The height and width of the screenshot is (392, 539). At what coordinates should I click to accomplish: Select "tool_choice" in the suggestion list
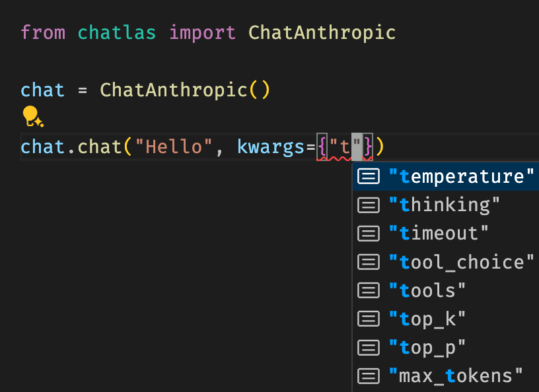(x=446, y=262)
